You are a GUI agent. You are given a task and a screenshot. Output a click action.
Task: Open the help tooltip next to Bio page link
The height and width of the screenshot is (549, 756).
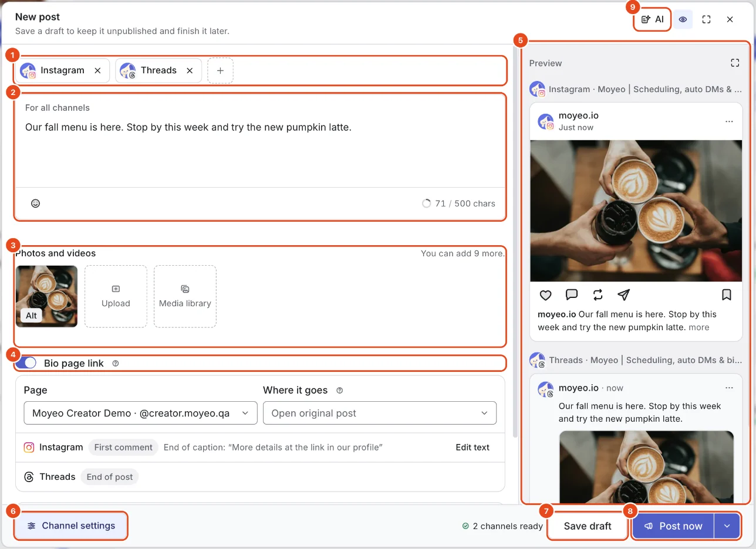click(x=116, y=364)
